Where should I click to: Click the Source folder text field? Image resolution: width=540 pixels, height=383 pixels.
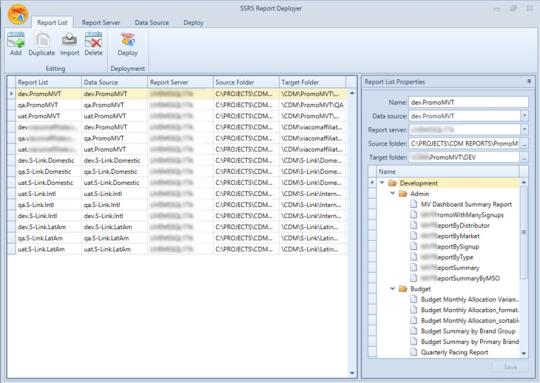[x=464, y=144]
